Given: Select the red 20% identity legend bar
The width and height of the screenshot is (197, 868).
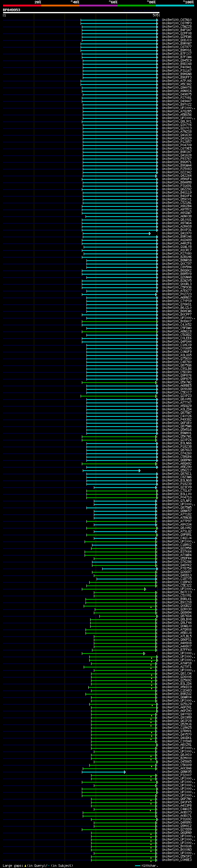Looking at the screenshot, I should click(22, 6).
